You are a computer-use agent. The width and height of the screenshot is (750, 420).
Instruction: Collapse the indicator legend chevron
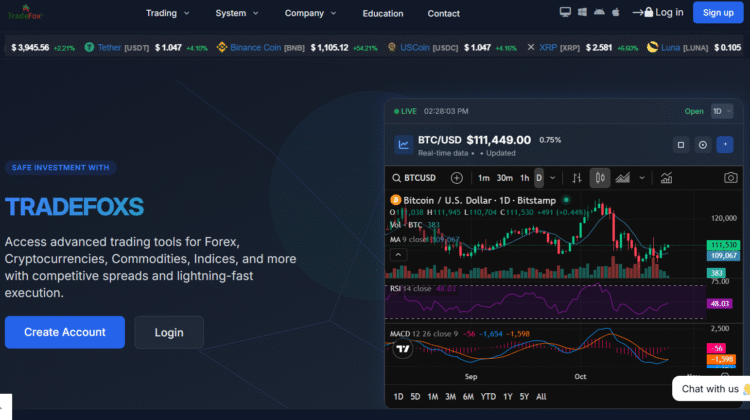pos(396,255)
